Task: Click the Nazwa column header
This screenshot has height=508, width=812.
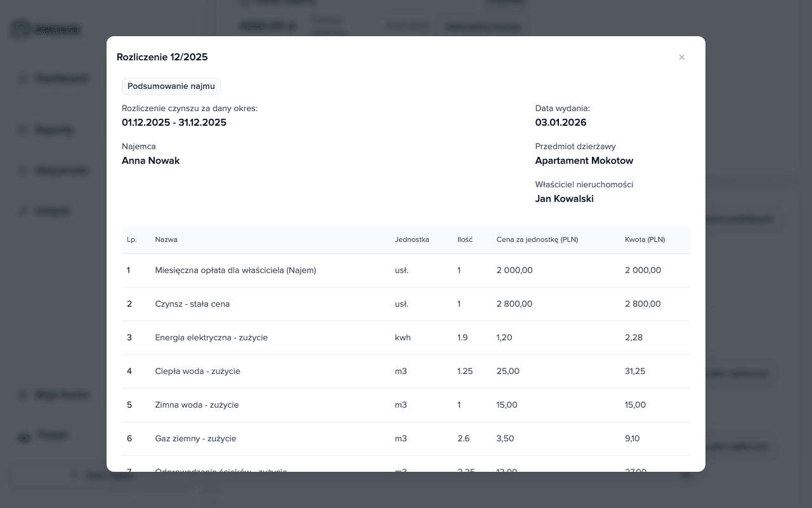Action: point(166,240)
